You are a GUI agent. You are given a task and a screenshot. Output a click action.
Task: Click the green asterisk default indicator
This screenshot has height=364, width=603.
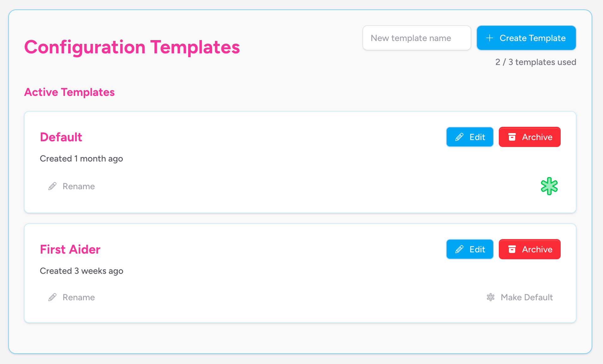tap(549, 186)
